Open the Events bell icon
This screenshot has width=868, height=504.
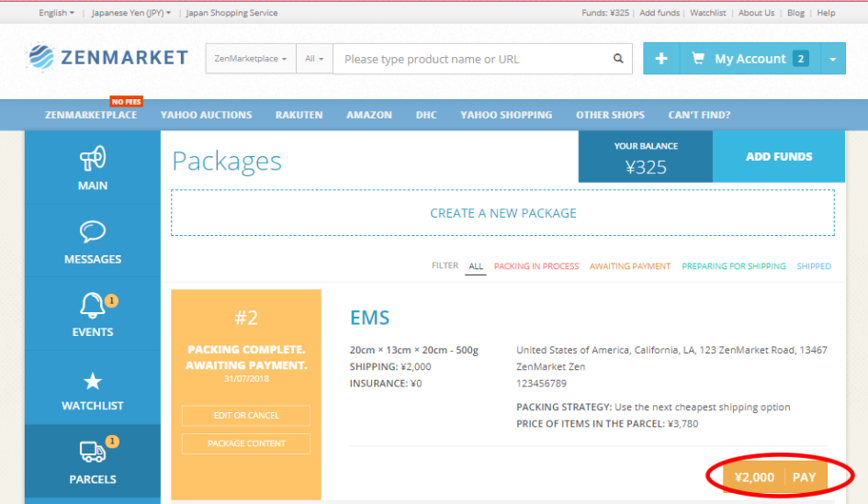point(93,306)
